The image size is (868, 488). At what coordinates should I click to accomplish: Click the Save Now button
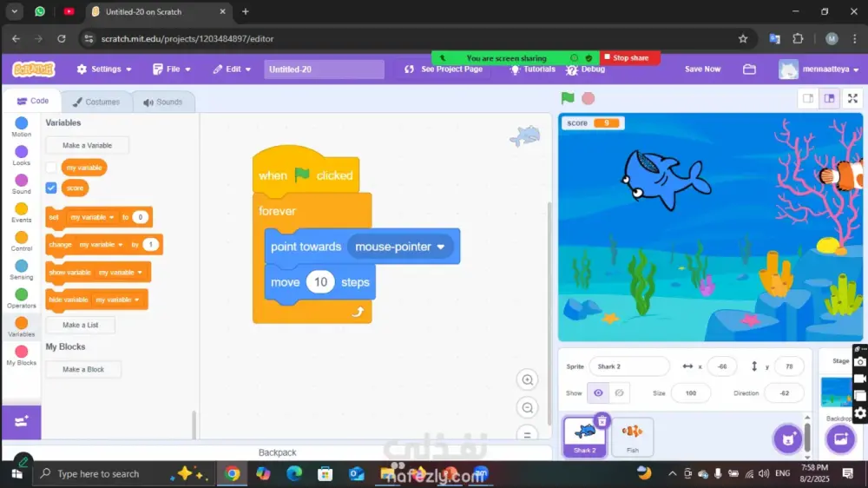(x=702, y=69)
